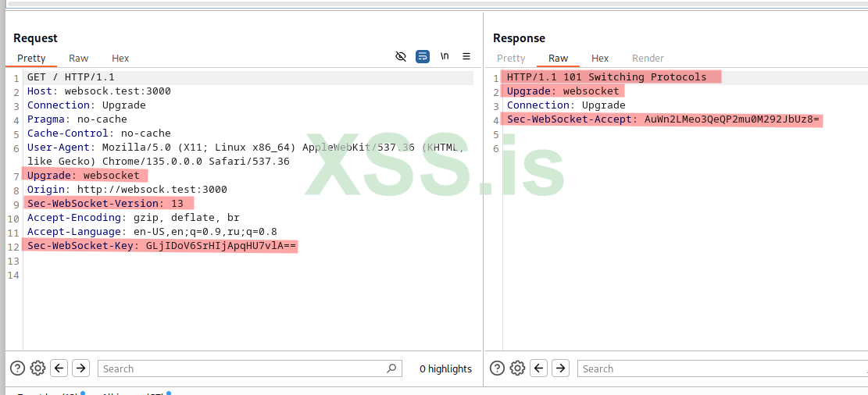Toggle hide non-printable characters eye icon
The width and height of the screenshot is (868, 395).
pyautogui.click(x=401, y=56)
